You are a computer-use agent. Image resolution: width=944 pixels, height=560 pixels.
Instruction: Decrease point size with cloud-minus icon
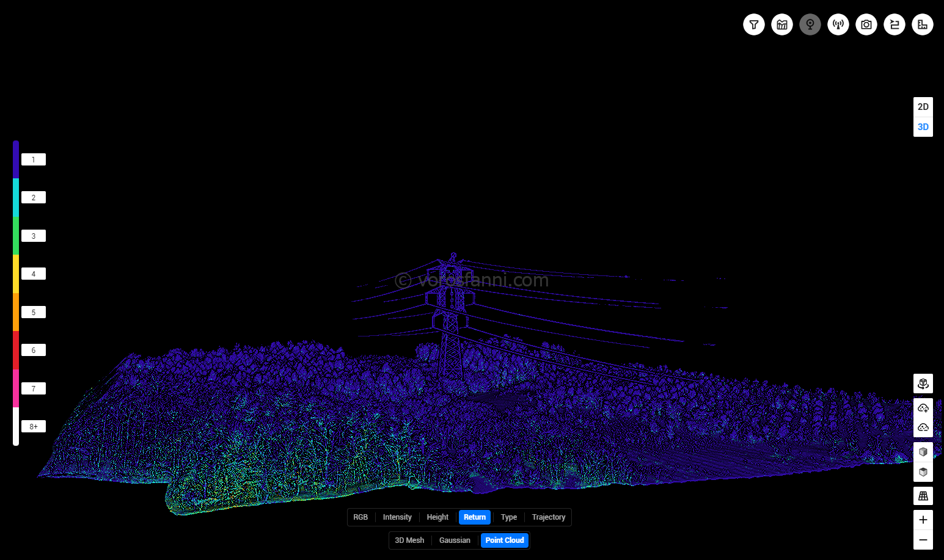coord(923,427)
